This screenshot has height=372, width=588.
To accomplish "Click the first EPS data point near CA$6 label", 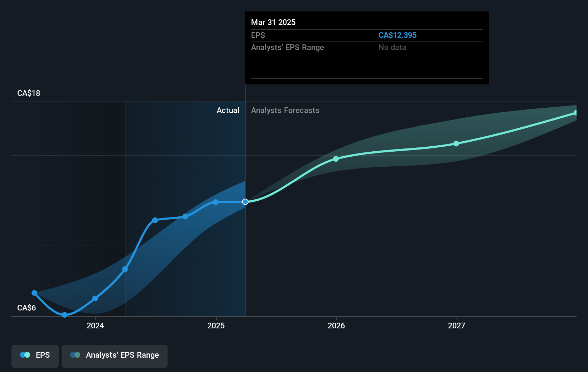I will pos(34,293).
